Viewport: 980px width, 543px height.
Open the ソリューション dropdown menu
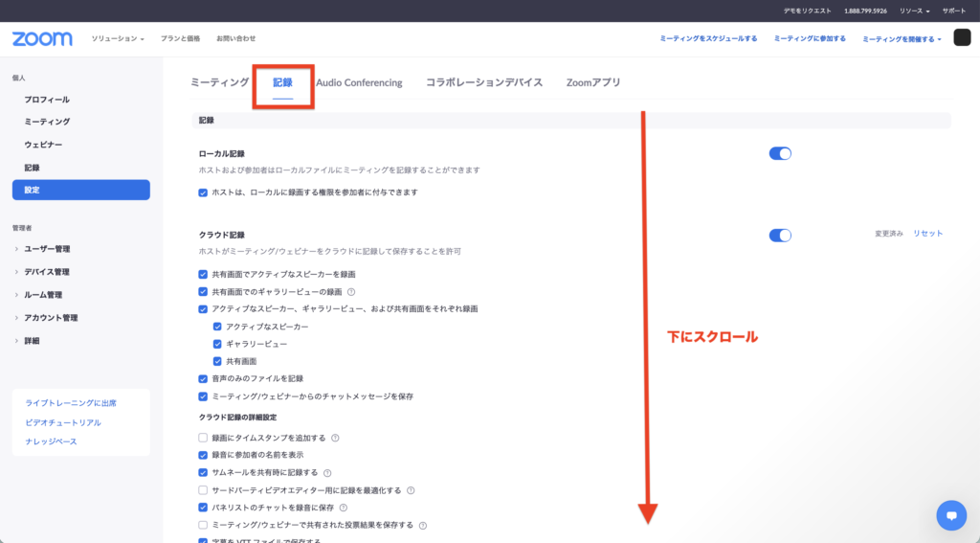point(118,38)
